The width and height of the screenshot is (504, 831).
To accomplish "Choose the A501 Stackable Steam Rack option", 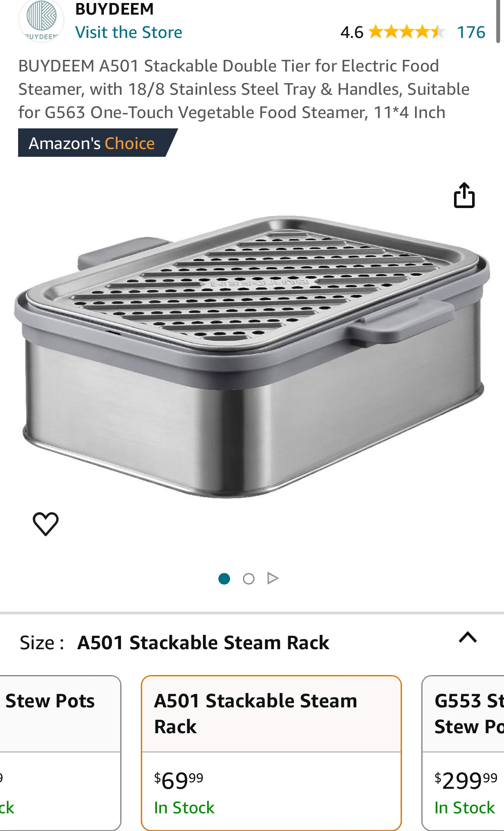I will (x=271, y=753).
